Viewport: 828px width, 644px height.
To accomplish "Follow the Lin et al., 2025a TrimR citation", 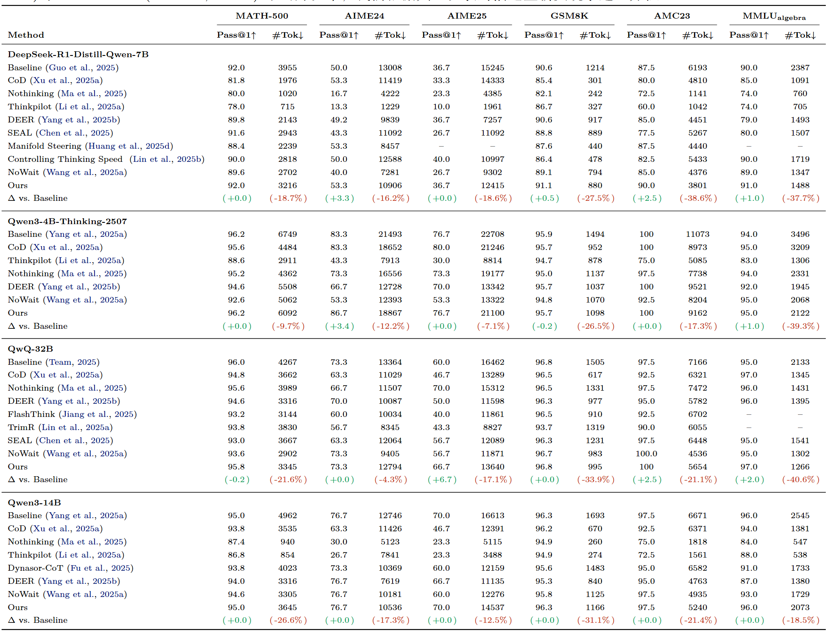I will click(76, 427).
